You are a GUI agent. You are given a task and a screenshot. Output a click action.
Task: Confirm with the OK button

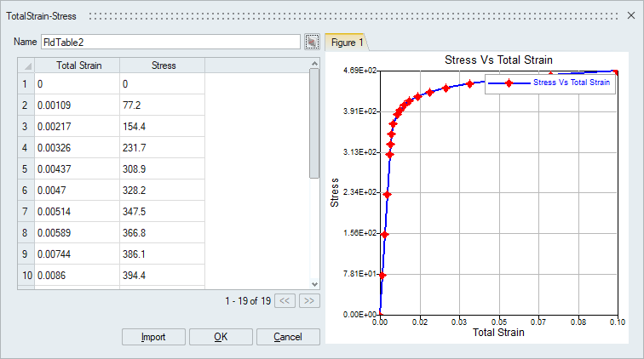click(221, 337)
